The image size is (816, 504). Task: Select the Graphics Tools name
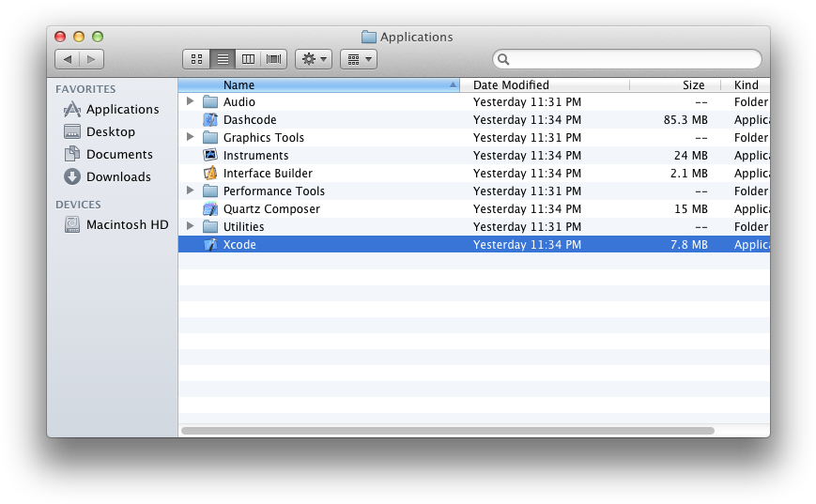pos(263,137)
